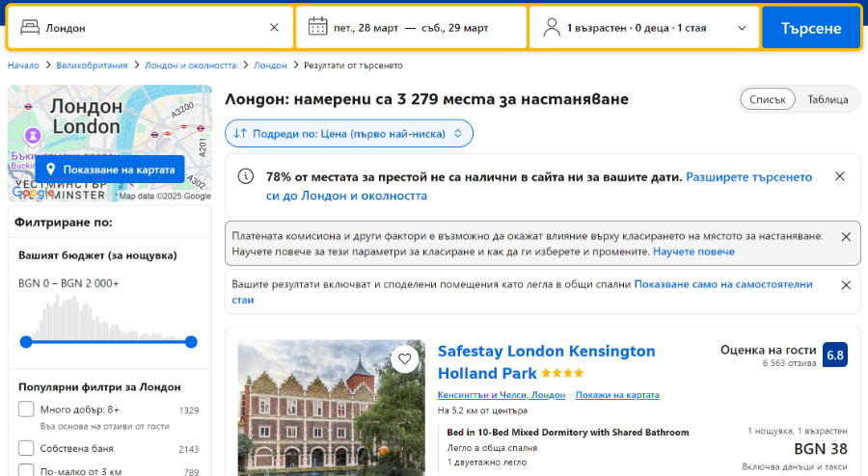The height and width of the screenshot is (476, 868).
Task: Close the Платената комисиона notice
Action: point(846,237)
